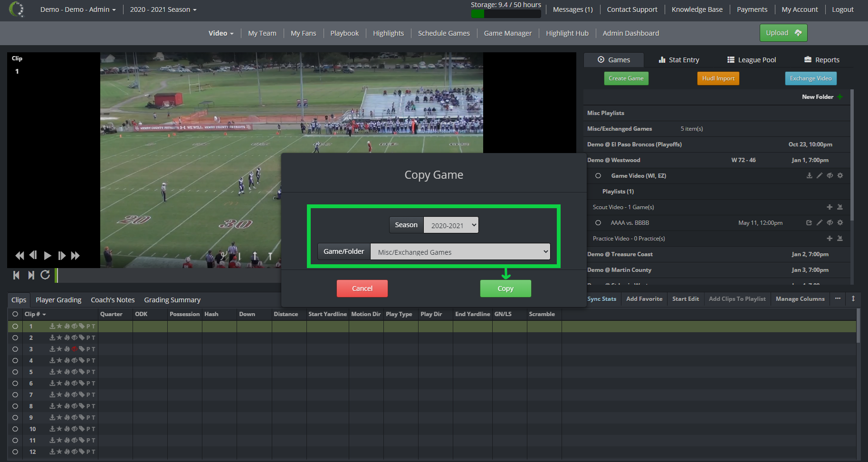Expand the Misc Playlists folder
The height and width of the screenshot is (462, 868).
606,113
